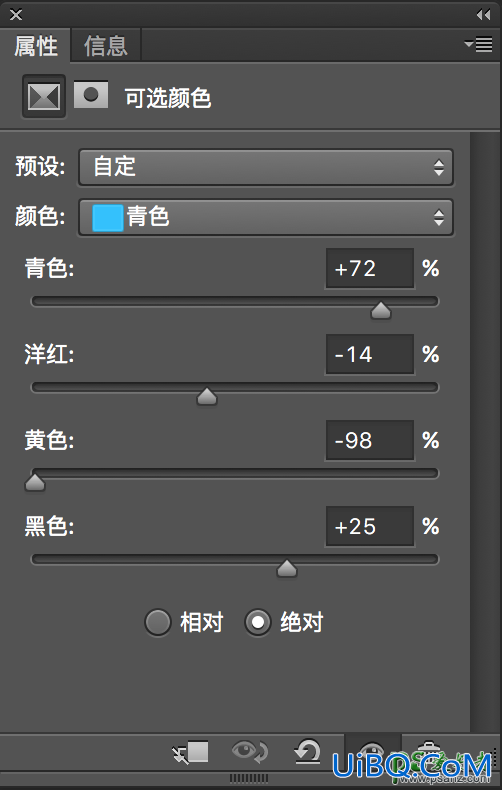Click the 青色 slider handle
The image size is (502, 790).
tap(381, 310)
